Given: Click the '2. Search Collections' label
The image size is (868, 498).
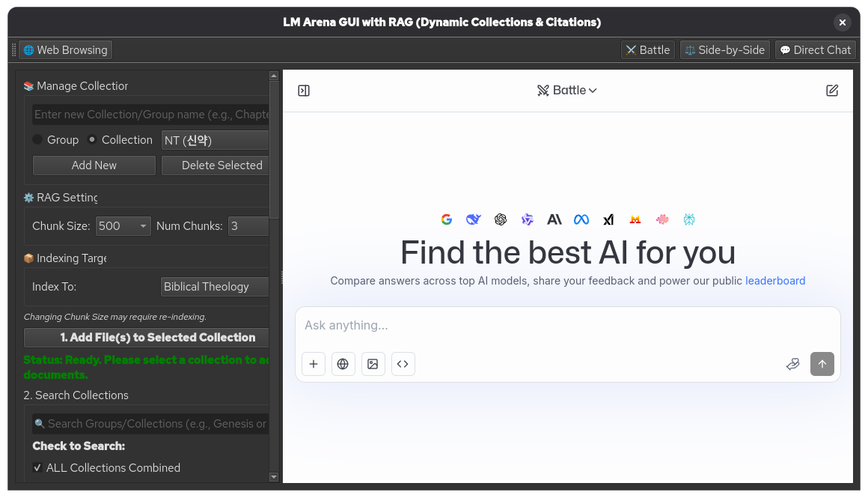Looking at the screenshot, I should click(x=76, y=395).
